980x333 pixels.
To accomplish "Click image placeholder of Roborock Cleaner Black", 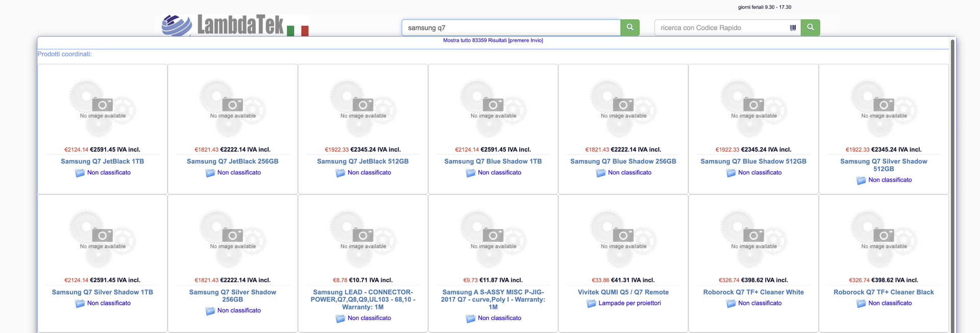I will pyautogui.click(x=884, y=239).
